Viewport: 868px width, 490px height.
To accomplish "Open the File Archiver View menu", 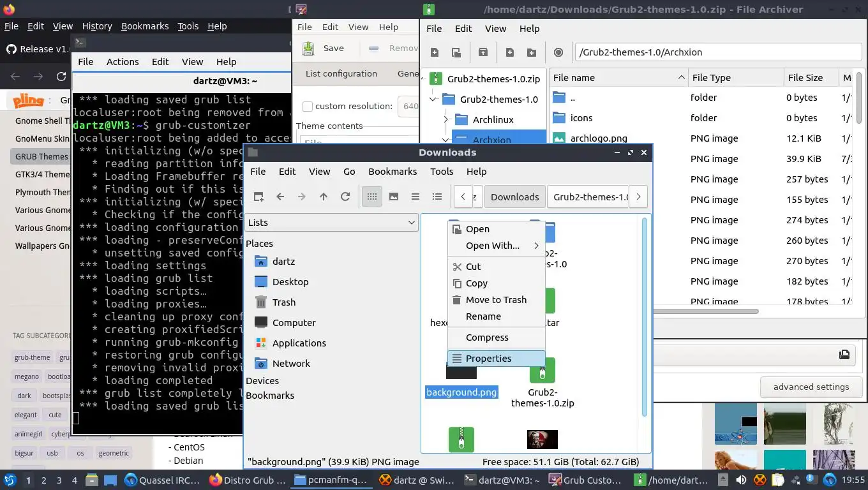I will pos(495,28).
